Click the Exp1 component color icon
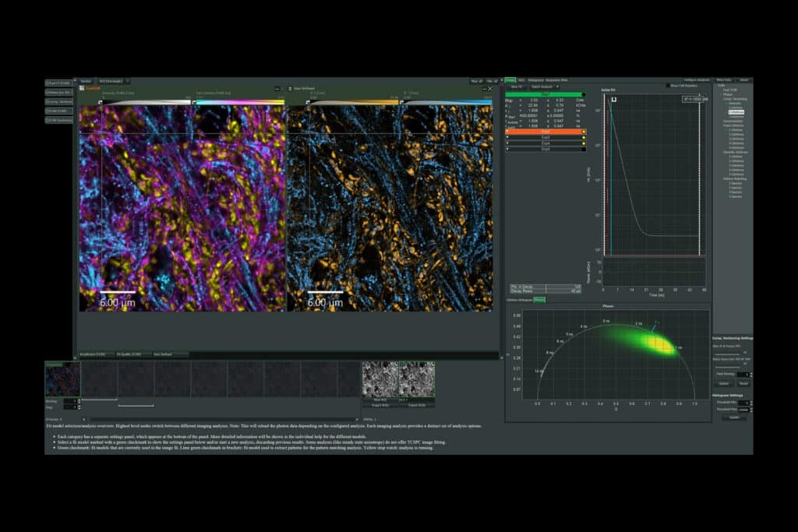The image size is (798, 532). [x=584, y=94]
